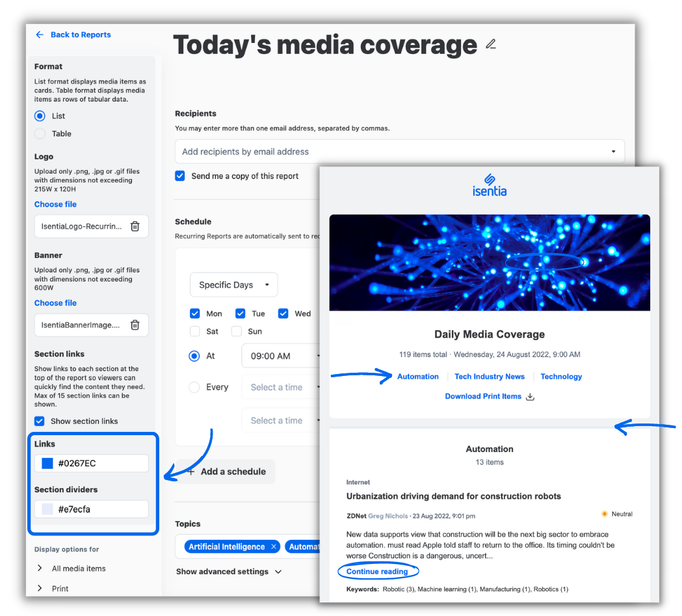Open the recipients dropdown arrow
This screenshot has width=682, height=616.
click(x=613, y=152)
